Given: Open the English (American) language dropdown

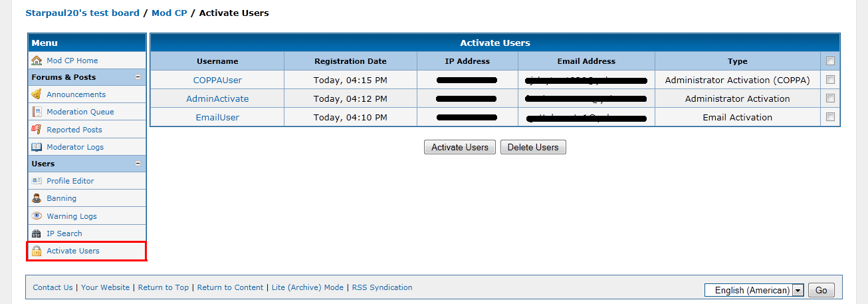Looking at the screenshot, I should click(754, 290).
